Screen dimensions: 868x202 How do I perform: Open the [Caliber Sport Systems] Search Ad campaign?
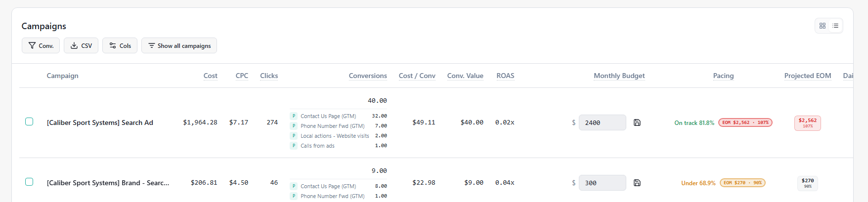click(x=100, y=122)
